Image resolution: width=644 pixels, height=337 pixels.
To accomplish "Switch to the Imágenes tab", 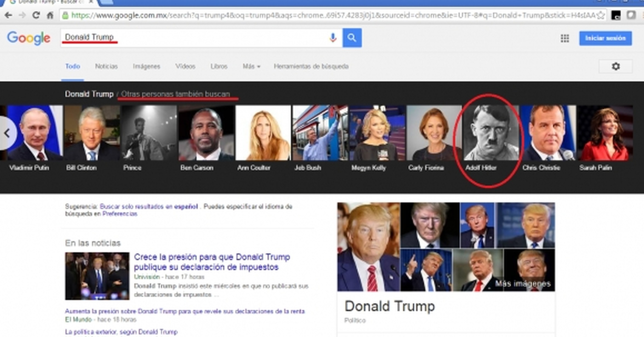I will [x=146, y=67].
